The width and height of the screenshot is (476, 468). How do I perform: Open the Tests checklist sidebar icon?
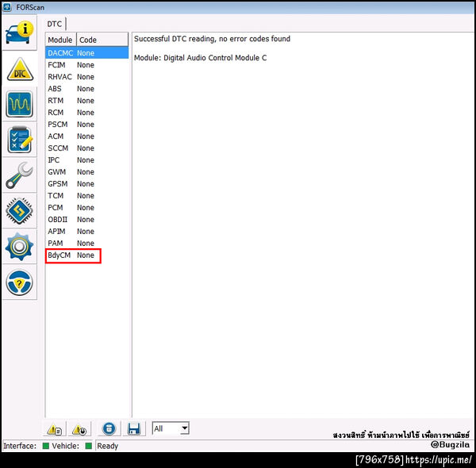point(19,140)
